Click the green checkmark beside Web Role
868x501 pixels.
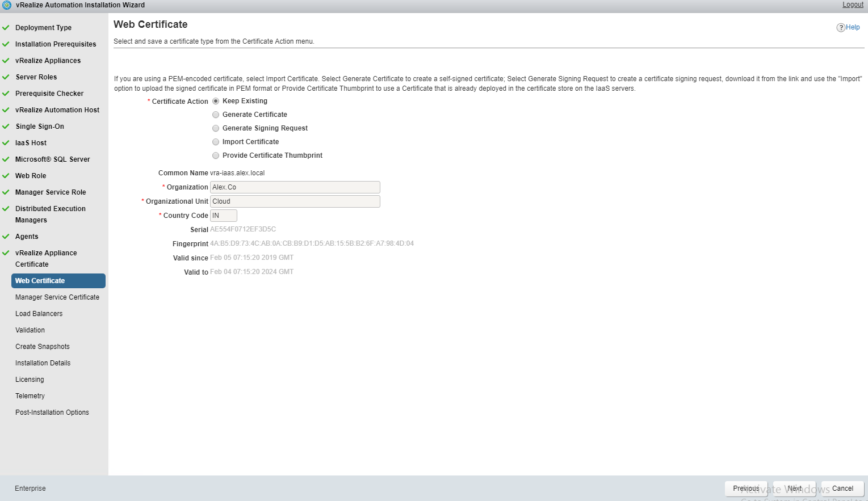click(6, 176)
